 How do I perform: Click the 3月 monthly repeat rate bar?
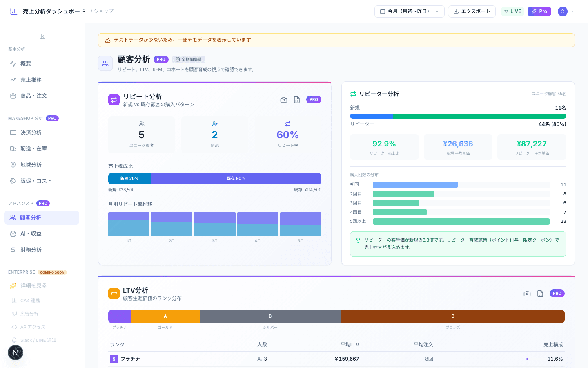(215, 224)
